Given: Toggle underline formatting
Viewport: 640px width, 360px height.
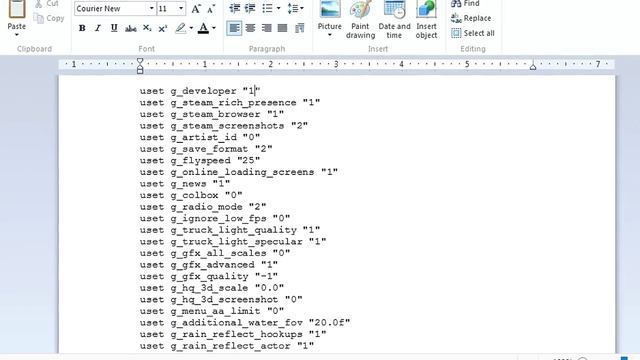Looking at the screenshot, I should (114, 28).
